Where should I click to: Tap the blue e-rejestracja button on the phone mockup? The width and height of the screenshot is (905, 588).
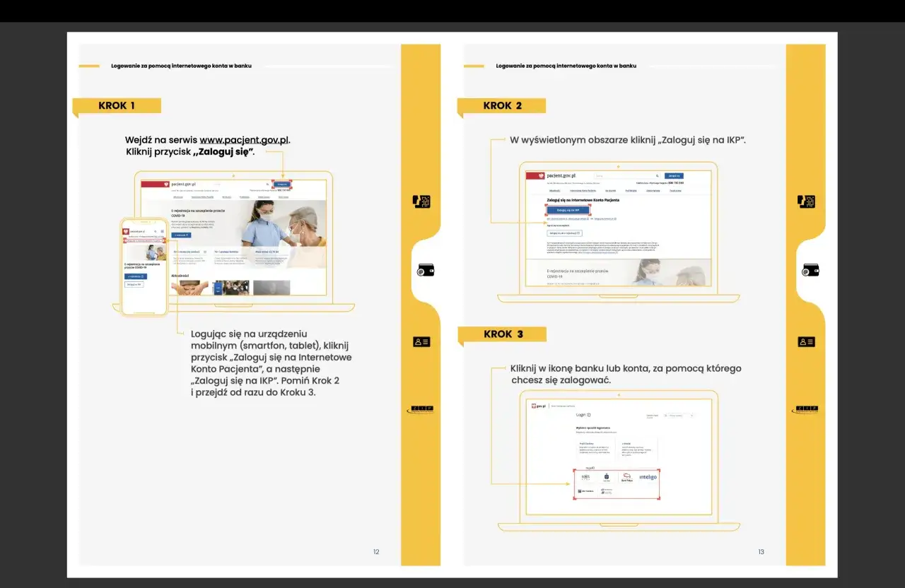pyautogui.click(x=134, y=276)
